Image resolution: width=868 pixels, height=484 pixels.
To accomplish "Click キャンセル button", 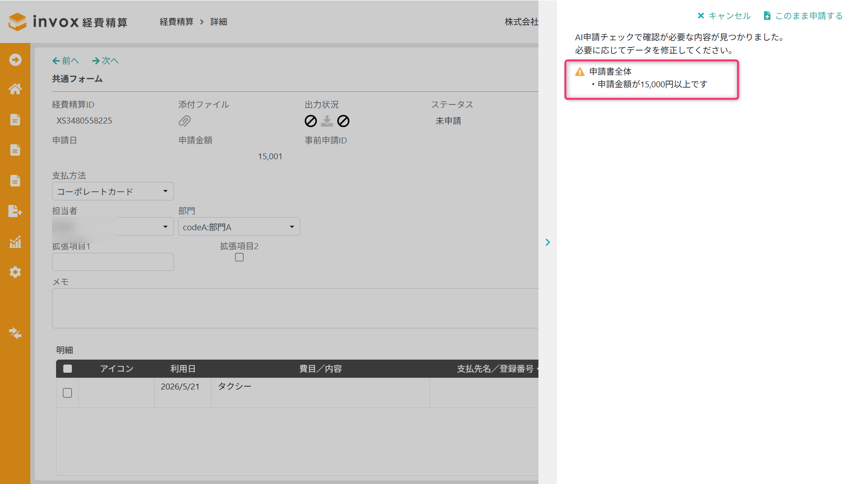I will pos(724,16).
